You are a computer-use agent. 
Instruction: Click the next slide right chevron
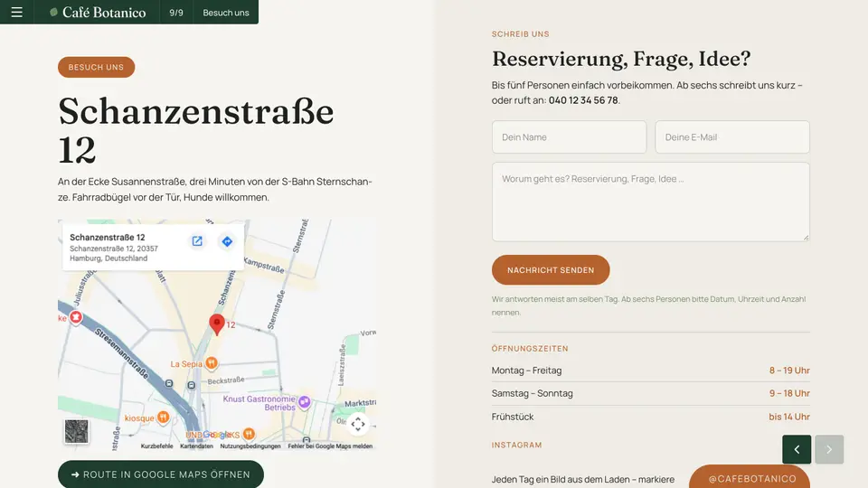coord(829,449)
